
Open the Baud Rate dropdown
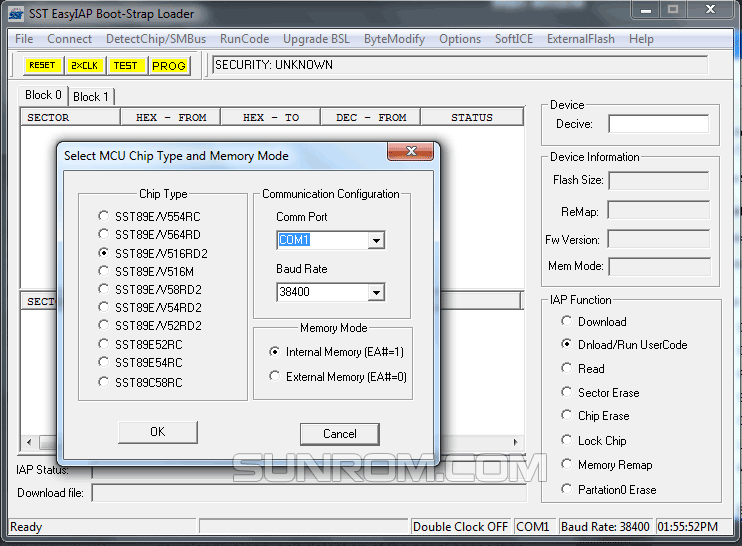tap(376, 292)
